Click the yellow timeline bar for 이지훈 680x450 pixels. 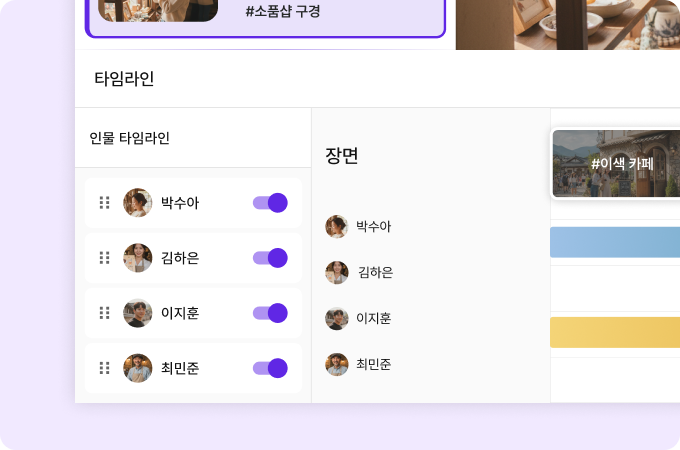click(615, 332)
